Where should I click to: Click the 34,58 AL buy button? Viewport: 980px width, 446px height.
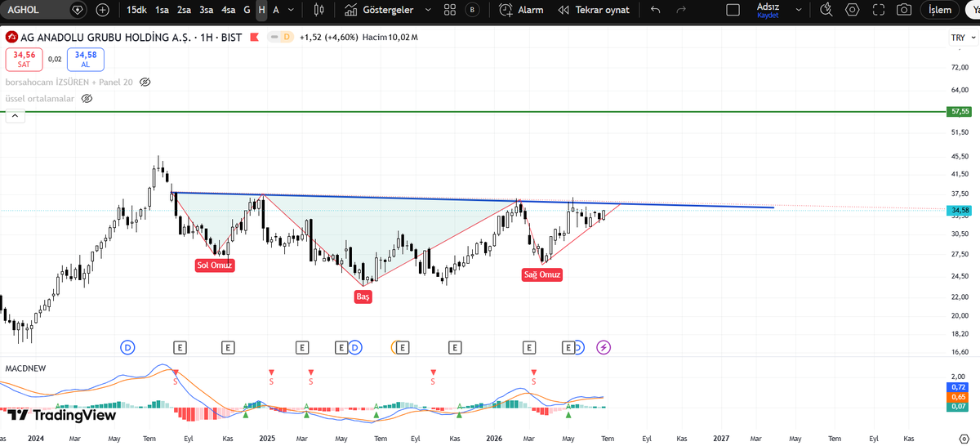tap(86, 59)
